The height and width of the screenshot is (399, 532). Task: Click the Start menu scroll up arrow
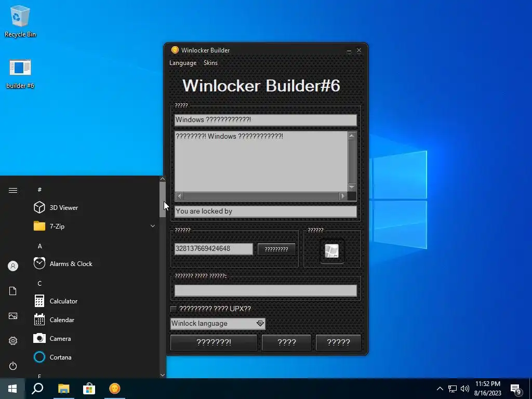click(163, 179)
